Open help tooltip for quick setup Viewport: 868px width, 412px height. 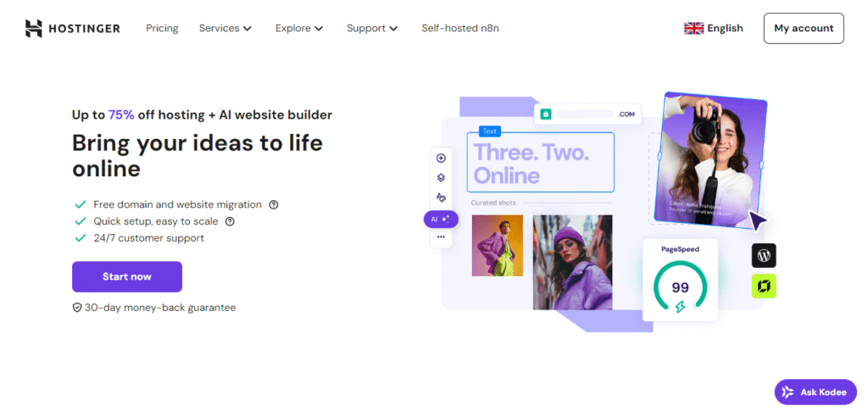click(x=230, y=221)
